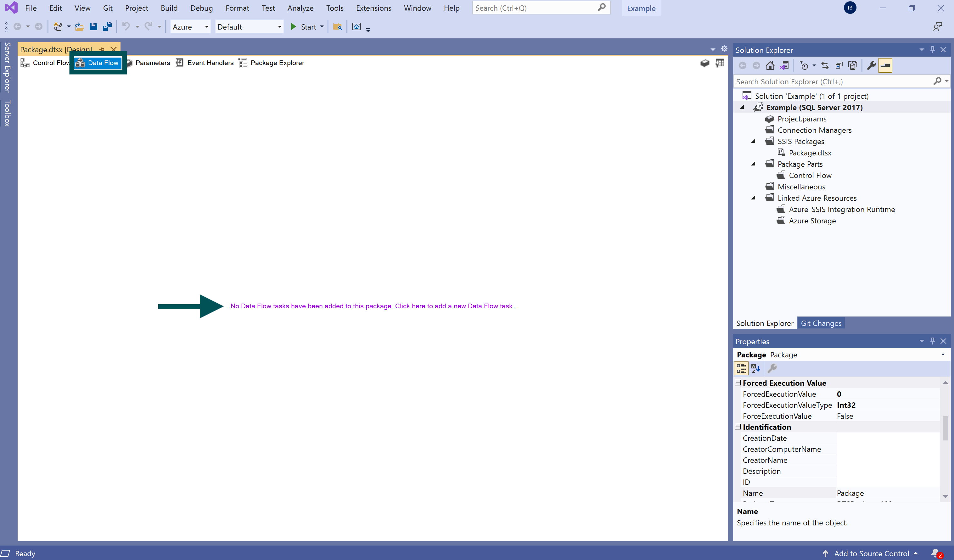Click the Properties wrench icon in Solution Explorer

(871, 65)
